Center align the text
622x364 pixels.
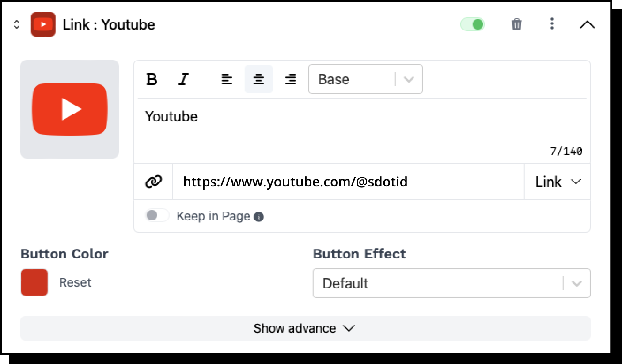[258, 80]
